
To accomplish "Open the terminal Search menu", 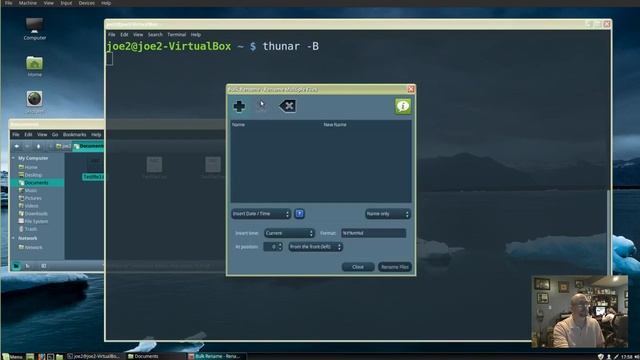I will point(155,35).
